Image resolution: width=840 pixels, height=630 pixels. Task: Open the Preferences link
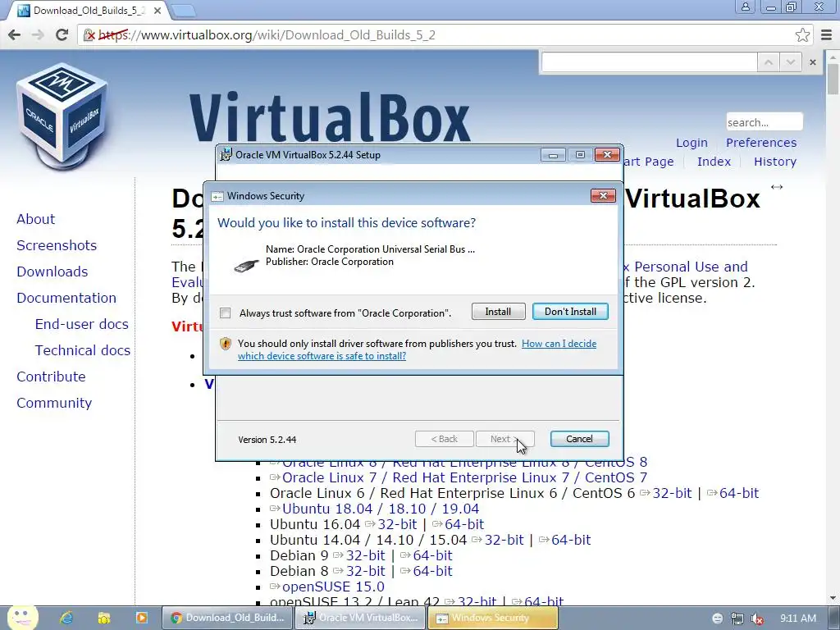pos(761,143)
